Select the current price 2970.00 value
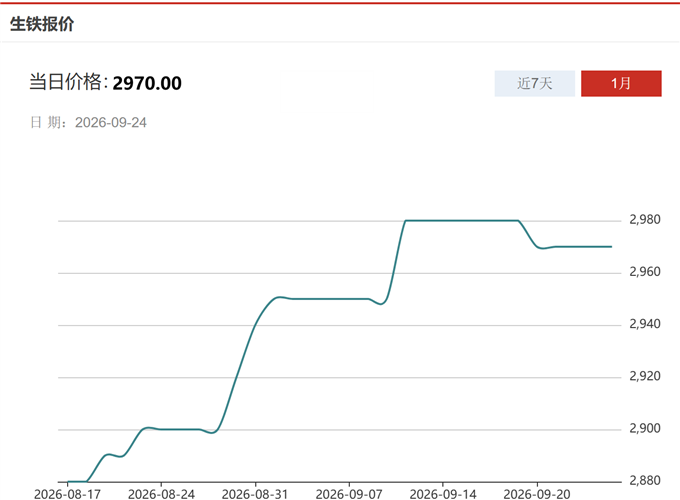Screen dimensions: 680x500 click(x=147, y=83)
